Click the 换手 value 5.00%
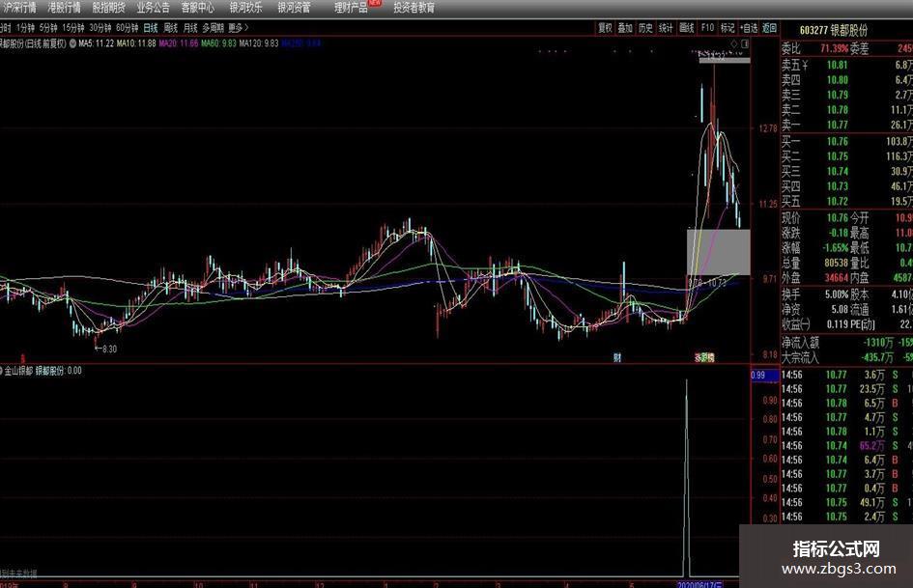Viewport: 913px width, 588px height. 836,294
